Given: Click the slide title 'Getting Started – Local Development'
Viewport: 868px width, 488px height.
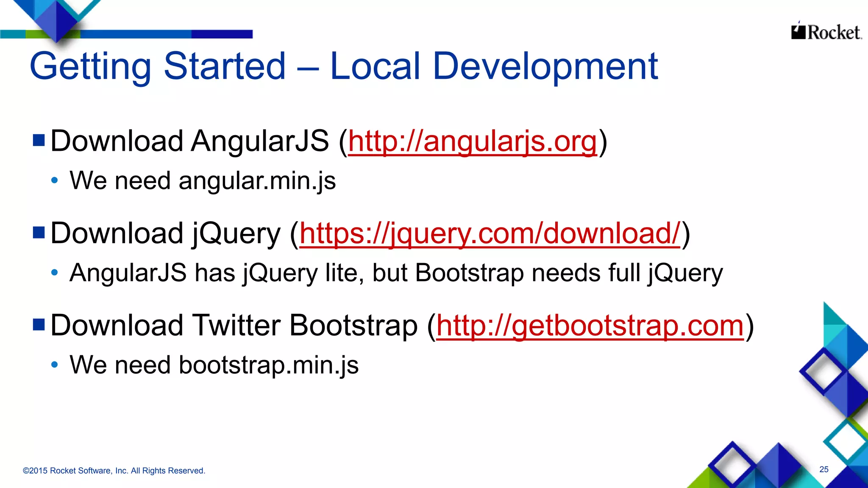Looking at the screenshot, I should tap(343, 66).
